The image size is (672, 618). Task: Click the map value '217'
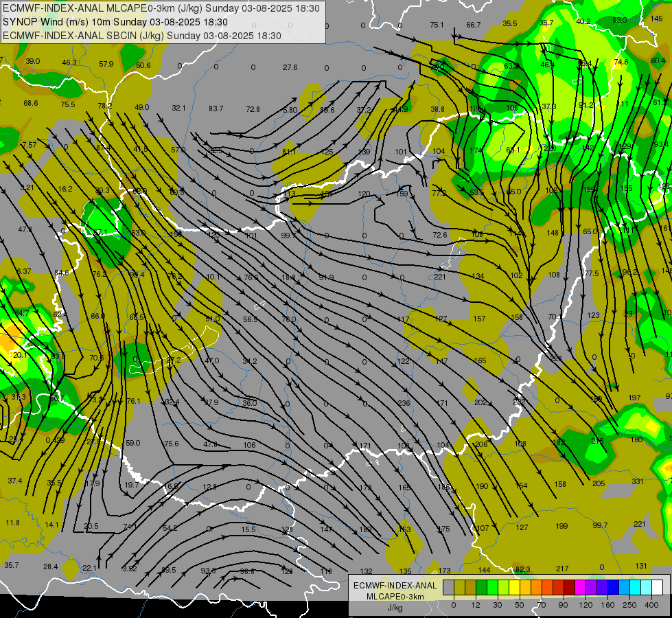(x=562, y=569)
